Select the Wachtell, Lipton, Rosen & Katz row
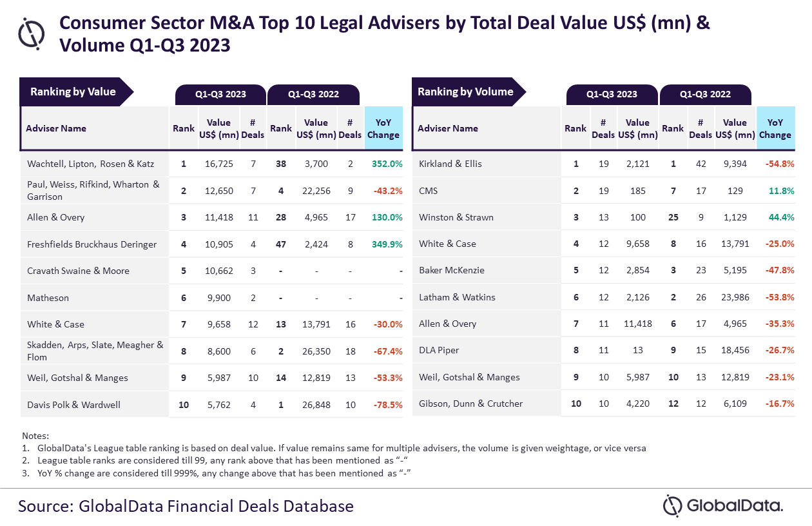The width and height of the screenshot is (812, 526). [213, 164]
